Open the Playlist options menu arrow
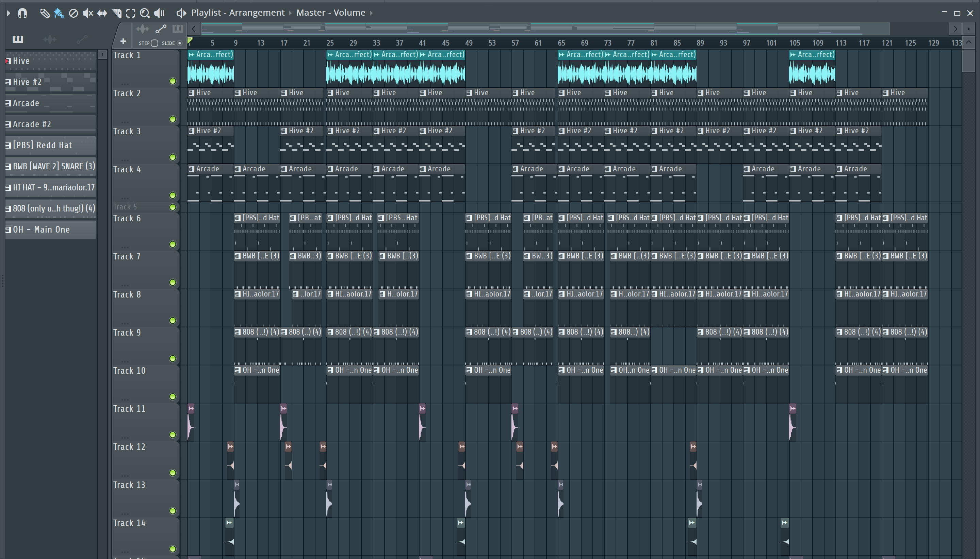The height and width of the screenshot is (559, 980). [9, 13]
